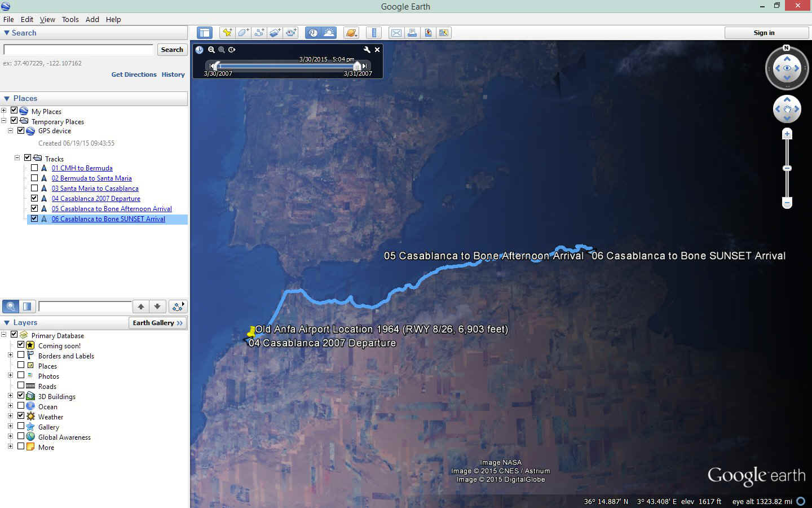Click time slider clock icon

pyautogui.click(x=199, y=50)
